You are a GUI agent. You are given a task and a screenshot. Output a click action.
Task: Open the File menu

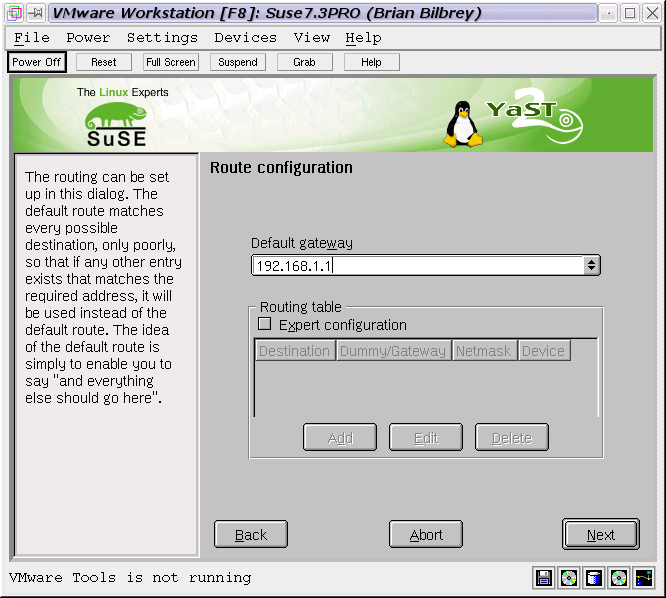32,38
